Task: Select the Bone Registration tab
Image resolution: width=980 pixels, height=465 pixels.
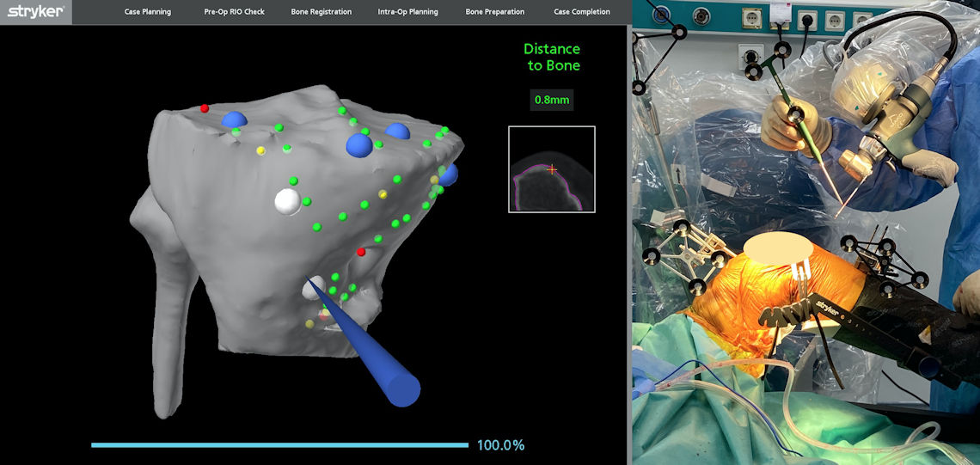Action: (322, 12)
